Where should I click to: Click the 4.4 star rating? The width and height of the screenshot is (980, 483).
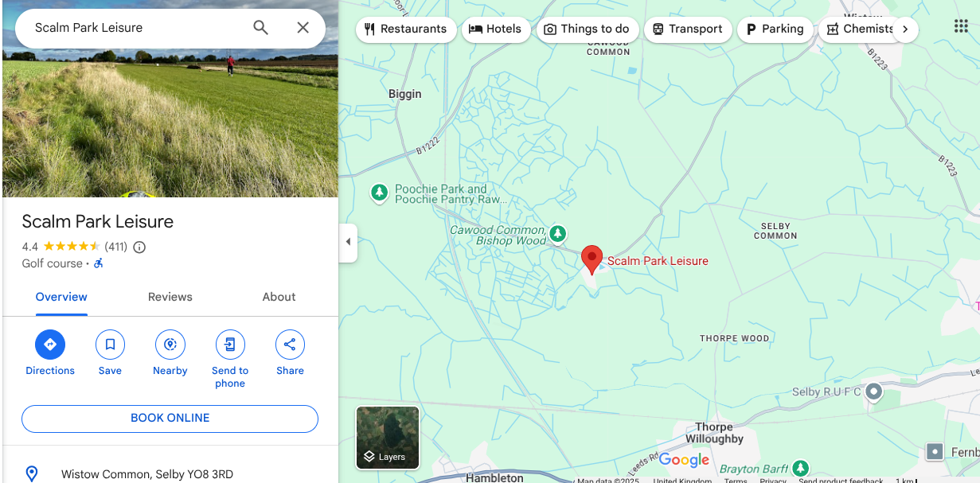coord(61,247)
